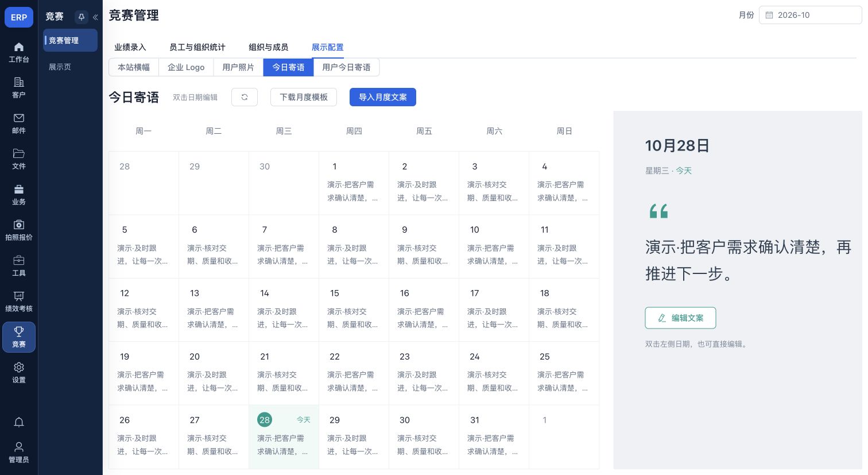Collapse the 竞赛 side panel

95,17
